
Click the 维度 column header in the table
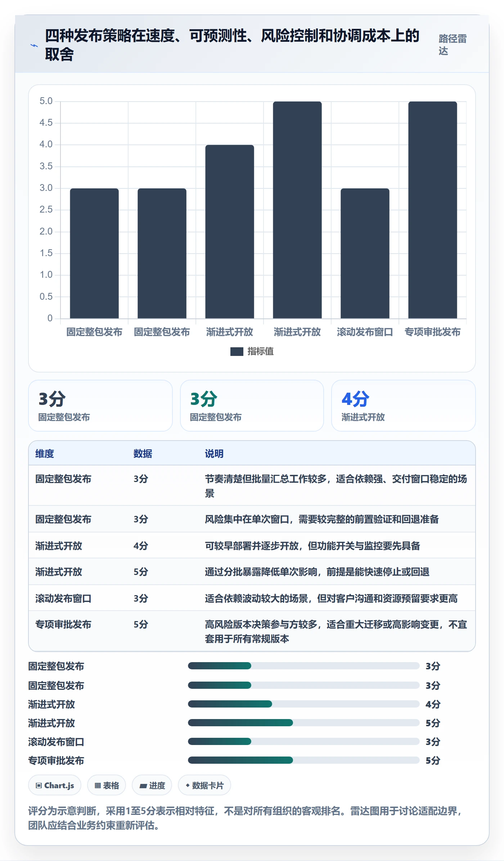coord(45,454)
